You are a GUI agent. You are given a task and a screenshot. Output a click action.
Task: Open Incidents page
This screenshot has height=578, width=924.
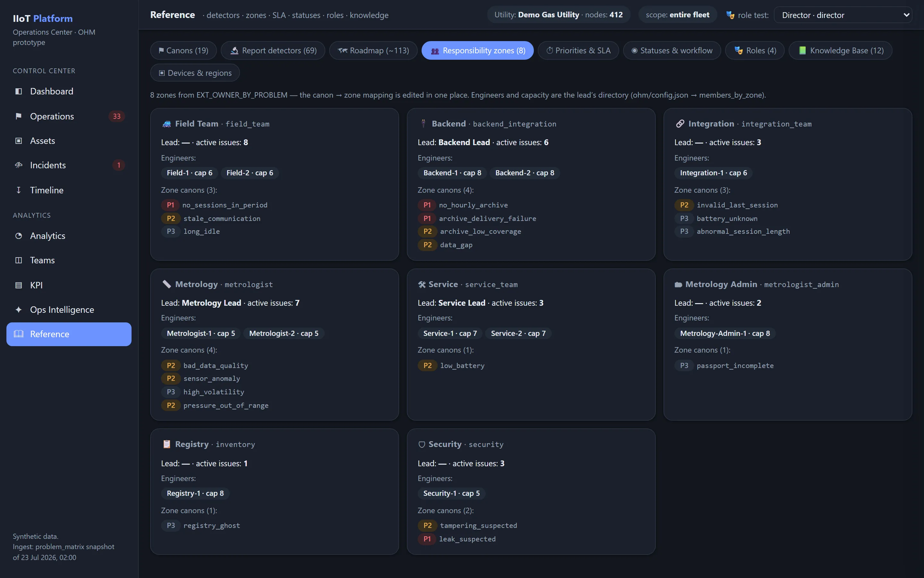coord(69,165)
